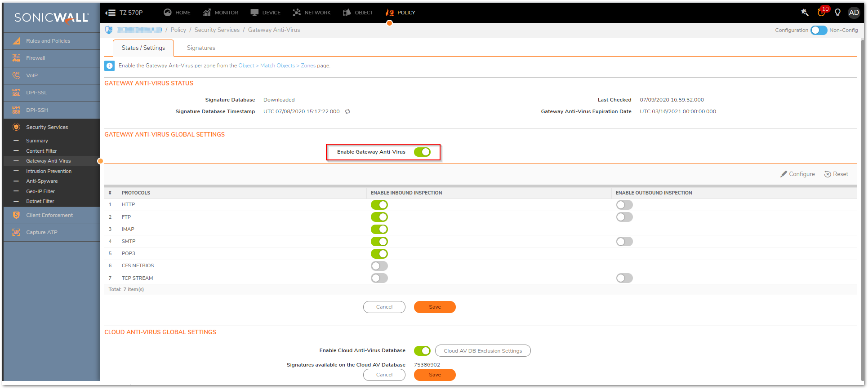868x389 pixels.
Task: Select Geo-IP Filter in sidebar
Action: click(40, 191)
